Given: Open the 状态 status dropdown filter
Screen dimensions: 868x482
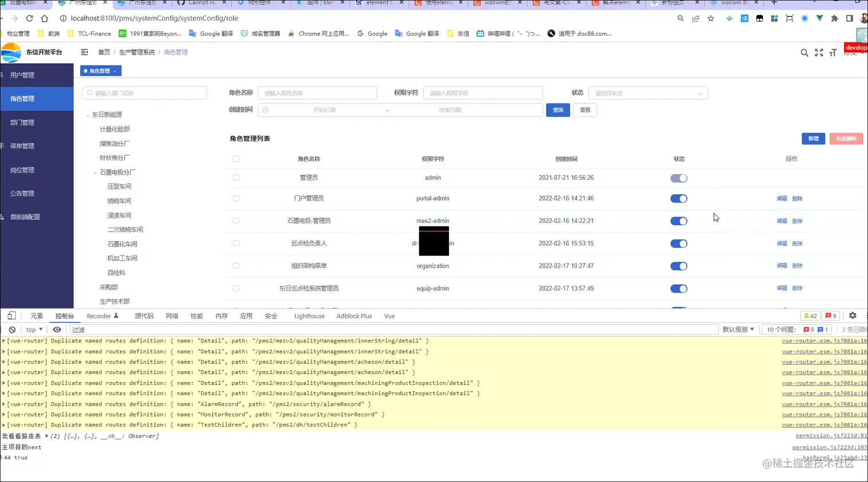Looking at the screenshot, I should coord(648,92).
